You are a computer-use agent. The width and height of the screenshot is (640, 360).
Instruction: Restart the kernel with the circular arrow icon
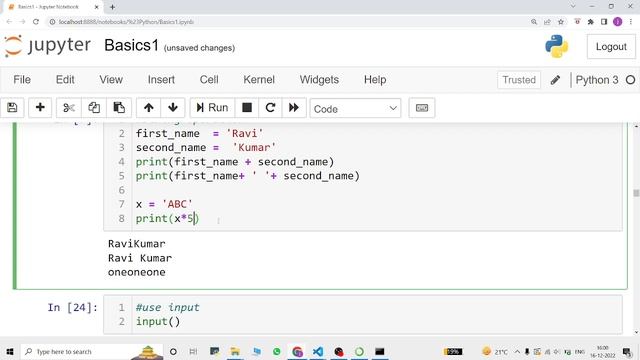[x=270, y=108]
